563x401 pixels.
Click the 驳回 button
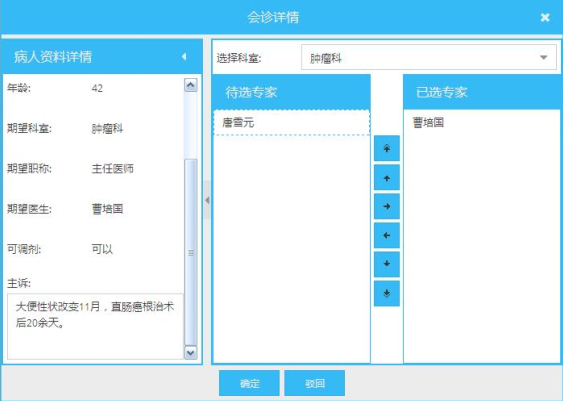coord(315,383)
